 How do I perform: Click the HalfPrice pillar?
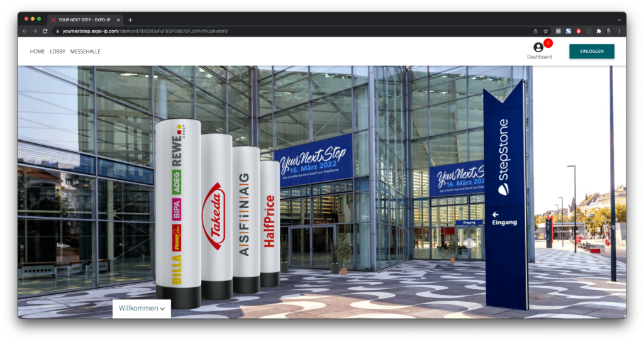click(270, 223)
